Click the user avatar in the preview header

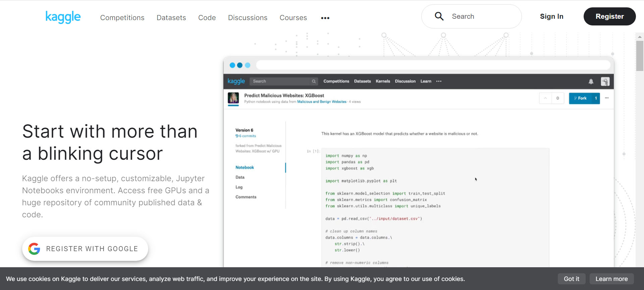tap(605, 81)
